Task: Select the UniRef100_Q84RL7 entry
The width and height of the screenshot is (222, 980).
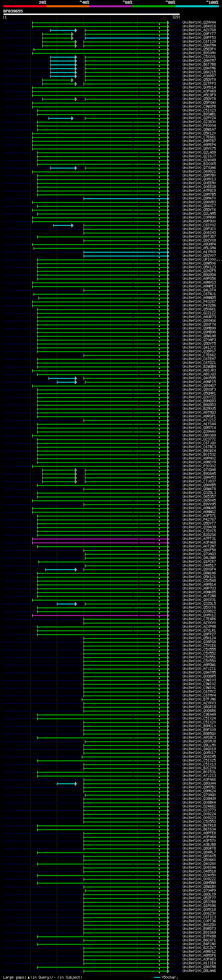Action: (x=199, y=852)
